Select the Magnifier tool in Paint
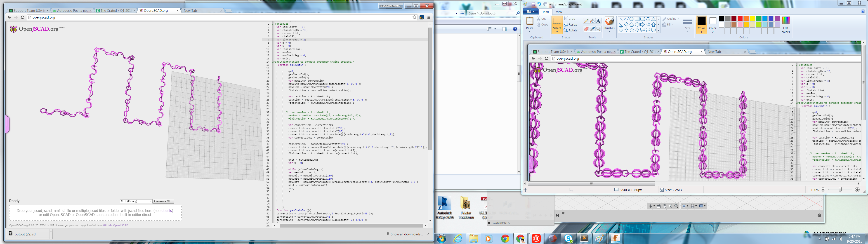Viewport: 868px width, 244px height. (598, 29)
